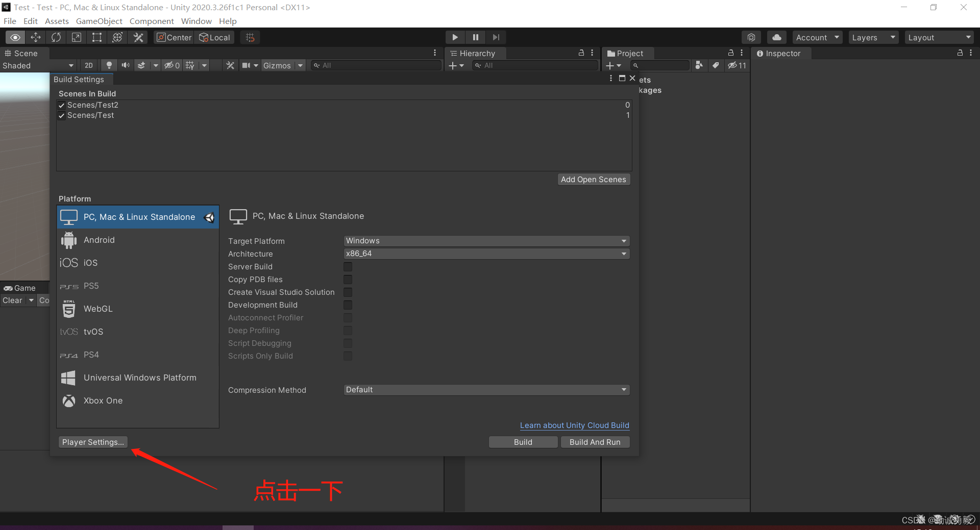
Task: Start Play mode
Action: pos(455,37)
